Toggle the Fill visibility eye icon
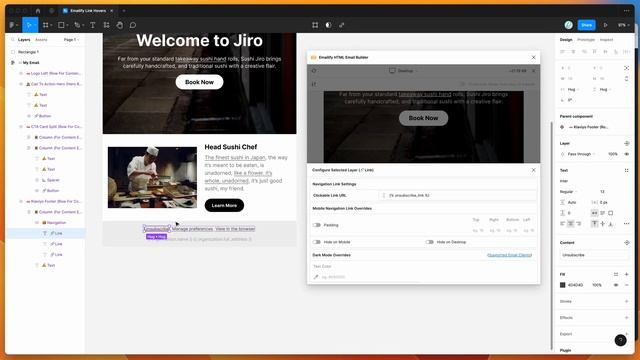Screen dimensions: 640x360 pos(616,285)
